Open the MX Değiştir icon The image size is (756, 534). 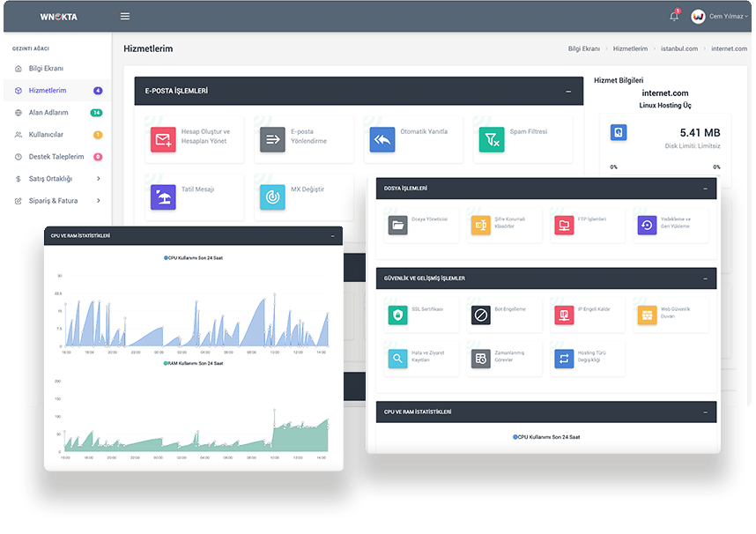[x=272, y=197]
